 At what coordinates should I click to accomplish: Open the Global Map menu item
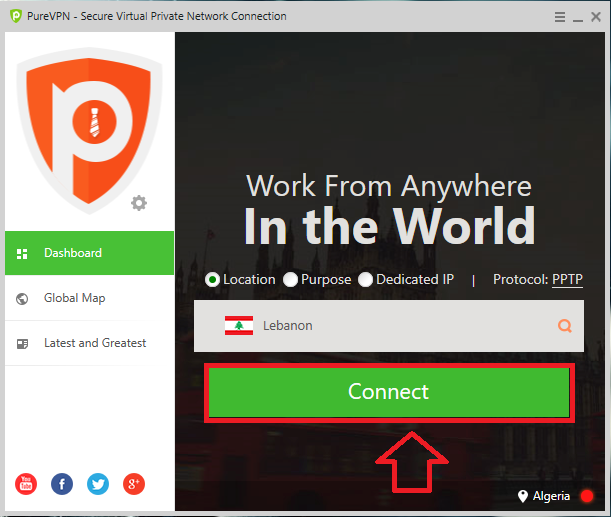89,298
